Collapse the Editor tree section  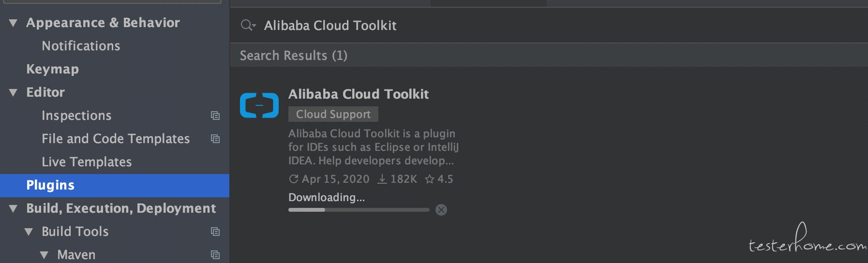[13, 93]
